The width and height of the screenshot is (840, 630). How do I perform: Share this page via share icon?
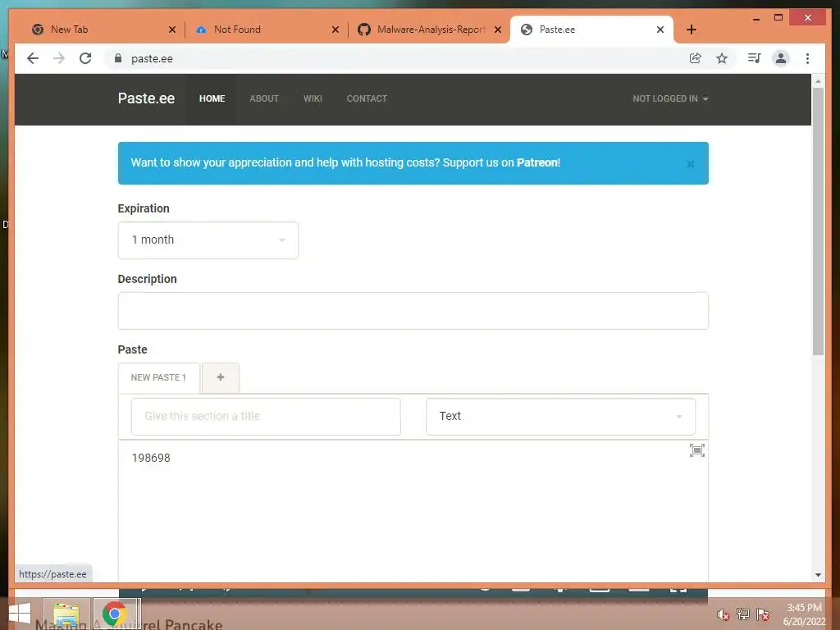pyautogui.click(x=696, y=58)
